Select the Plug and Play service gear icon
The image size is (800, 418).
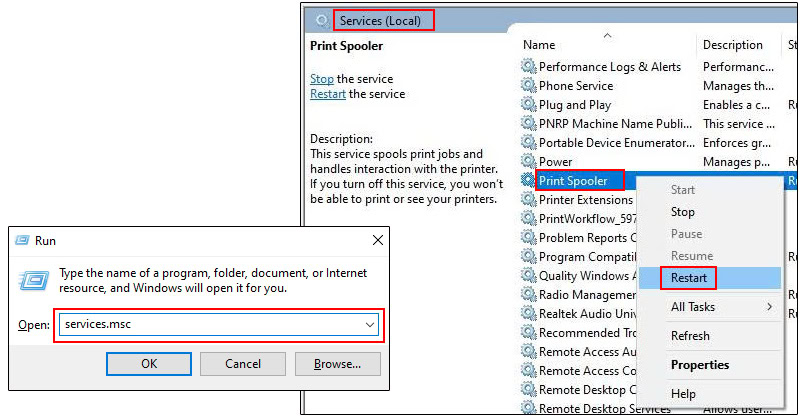529,105
